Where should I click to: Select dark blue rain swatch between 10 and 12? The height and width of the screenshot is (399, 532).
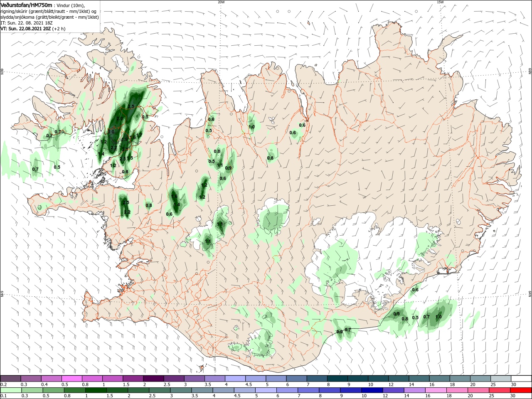372,390
